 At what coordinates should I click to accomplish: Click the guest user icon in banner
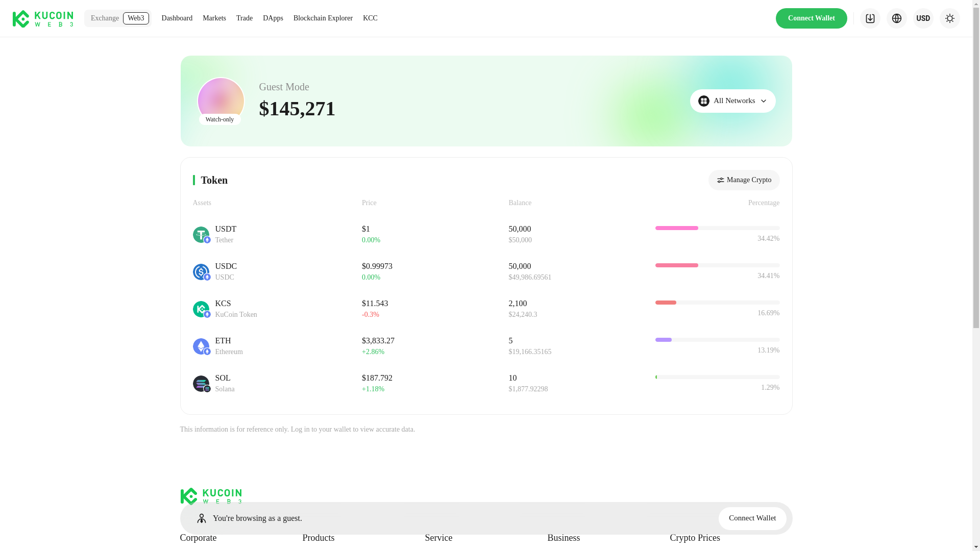[202, 518]
